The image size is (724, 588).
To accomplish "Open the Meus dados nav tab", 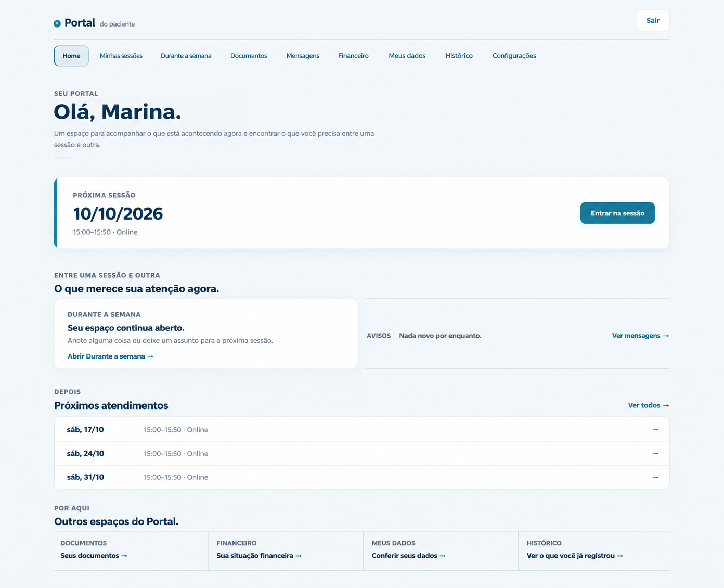I will point(407,56).
